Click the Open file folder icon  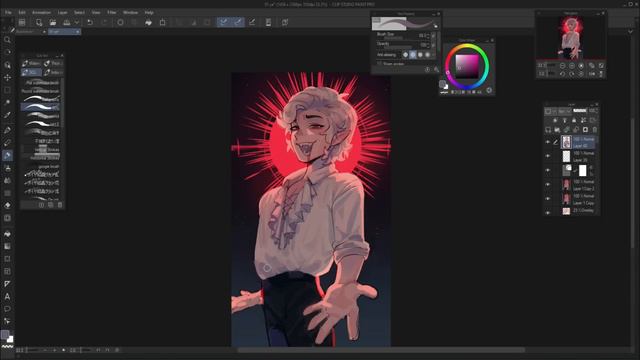tap(53, 22)
